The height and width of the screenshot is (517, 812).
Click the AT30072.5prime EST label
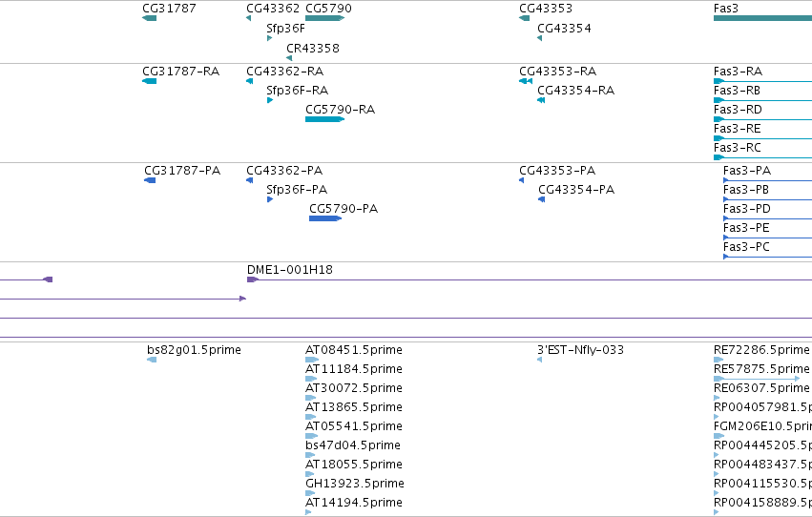tap(354, 388)
